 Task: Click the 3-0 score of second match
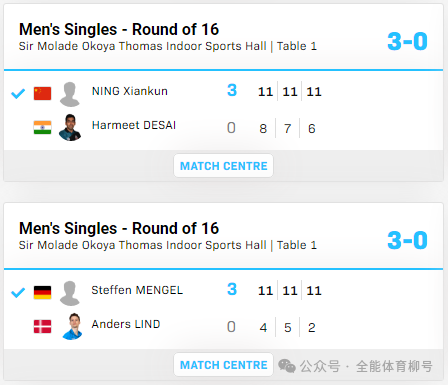pyautogui.click(x=407, y=240)
